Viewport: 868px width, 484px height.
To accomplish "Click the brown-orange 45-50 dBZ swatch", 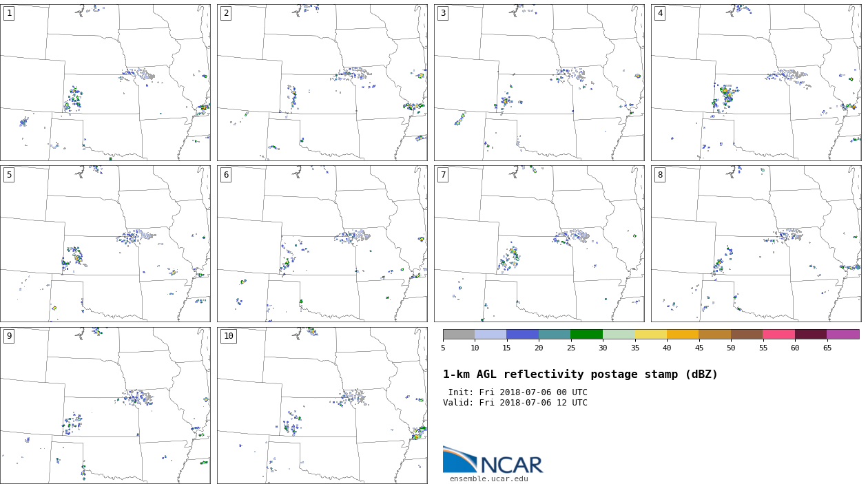I will tap(715, 334).
